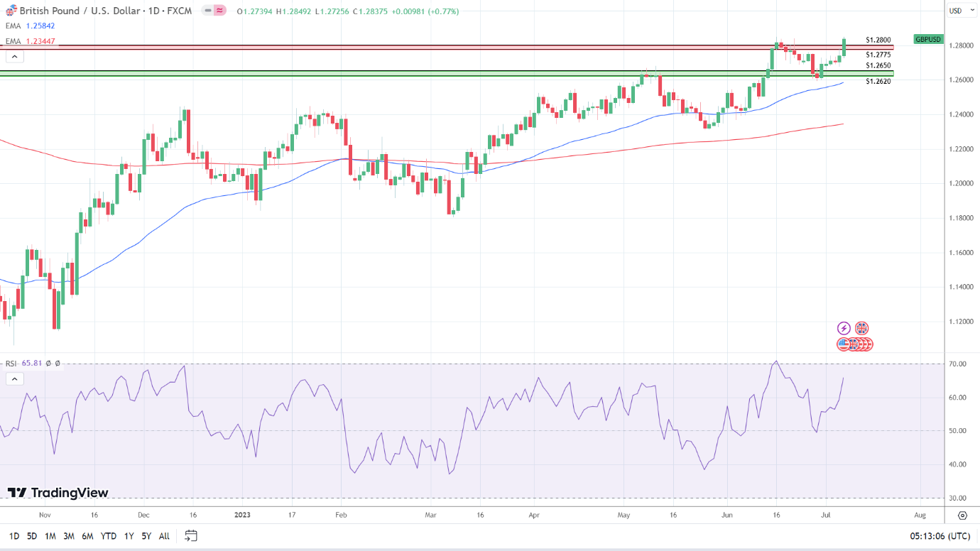This screenshot has width=980, height=551.
Task: Click the 1.28000 price axis value
Action: coord(960,45)
